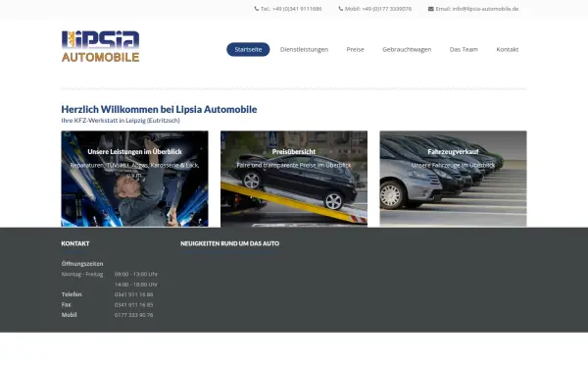Click the Lipsia Automobile logo
This screenshot has width=588, height=368.
click(101, 46)
